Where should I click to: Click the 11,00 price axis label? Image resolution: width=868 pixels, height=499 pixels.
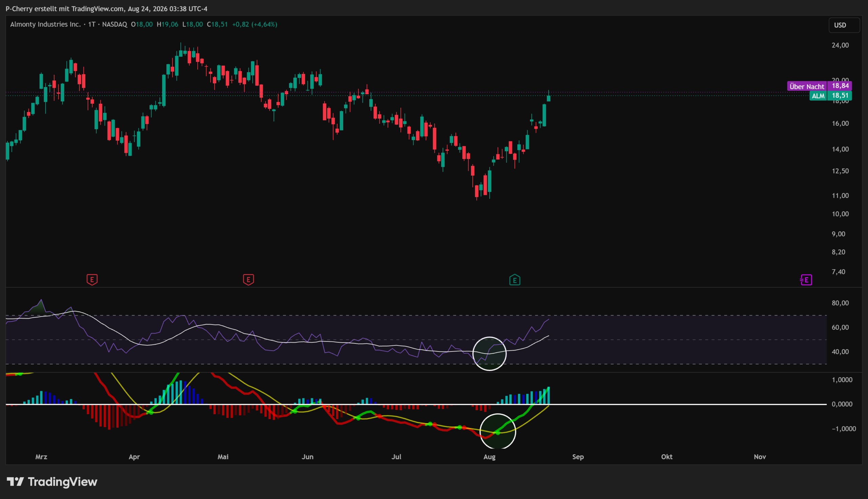click(x=840, y=196)
